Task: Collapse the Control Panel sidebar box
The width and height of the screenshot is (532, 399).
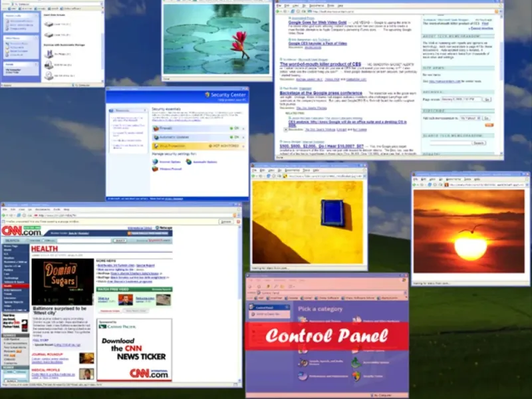Action: [287, 307]
